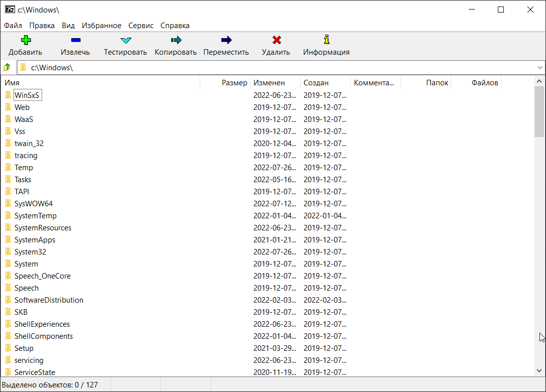Select the Speech folder name
The image size is (546, 392).
pos(27,288)
